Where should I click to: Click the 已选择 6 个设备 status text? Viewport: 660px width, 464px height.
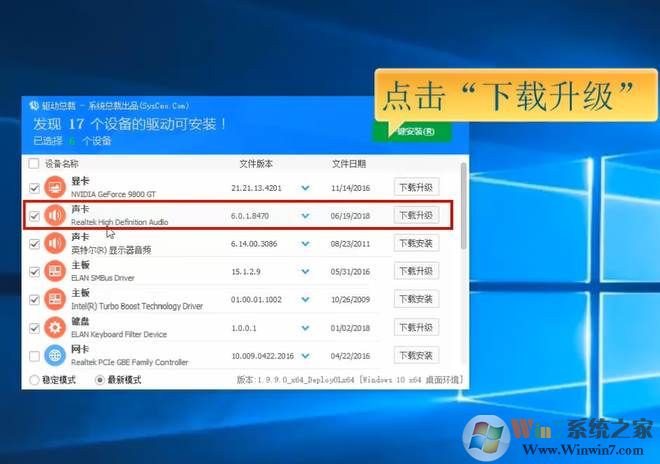point(72,141)
